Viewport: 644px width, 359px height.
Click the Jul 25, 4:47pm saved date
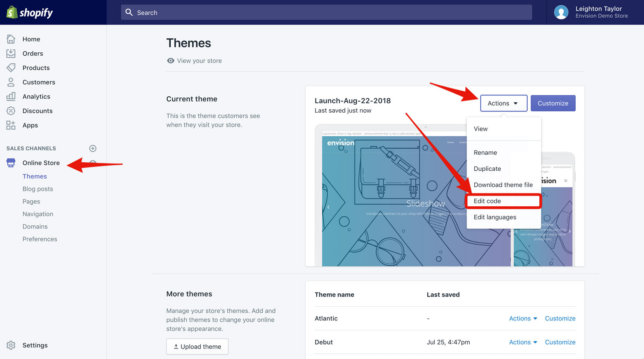(x=448, y=342)
